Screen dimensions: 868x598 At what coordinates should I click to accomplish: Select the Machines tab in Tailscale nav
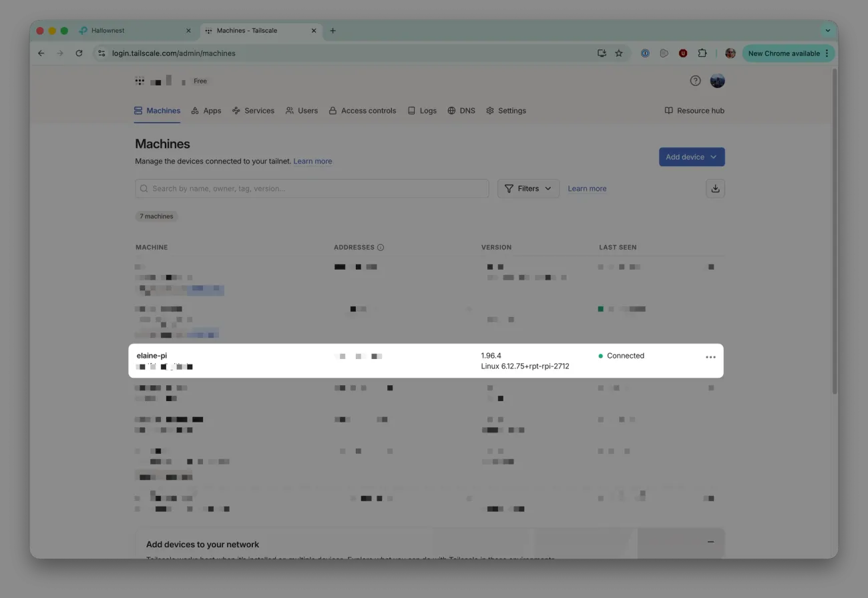pyautogui.click(x=157, y=111)
